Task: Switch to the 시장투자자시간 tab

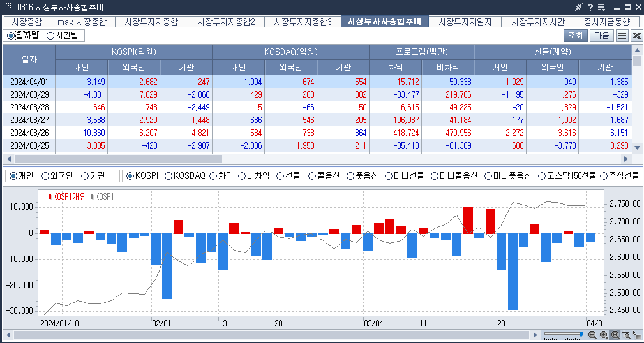Action: point(538,22)
